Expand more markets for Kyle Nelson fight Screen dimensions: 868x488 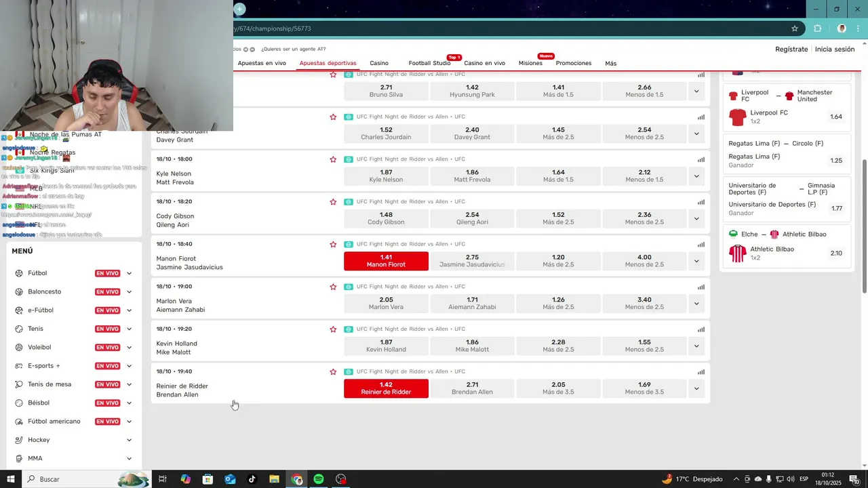click(696, 176)
